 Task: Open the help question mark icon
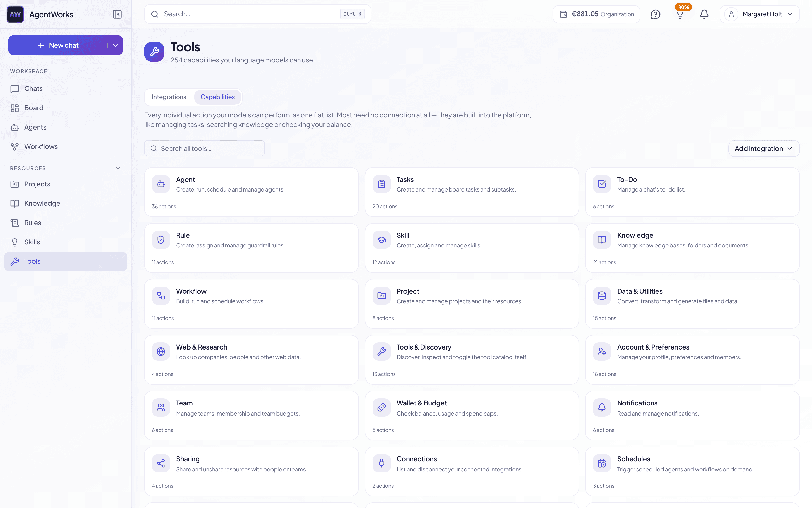click(x=655, y=14)
